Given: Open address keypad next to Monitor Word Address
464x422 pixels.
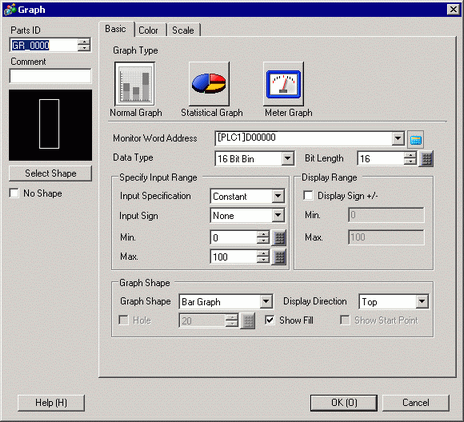Looking at the screenshot, I should (415, 139).
